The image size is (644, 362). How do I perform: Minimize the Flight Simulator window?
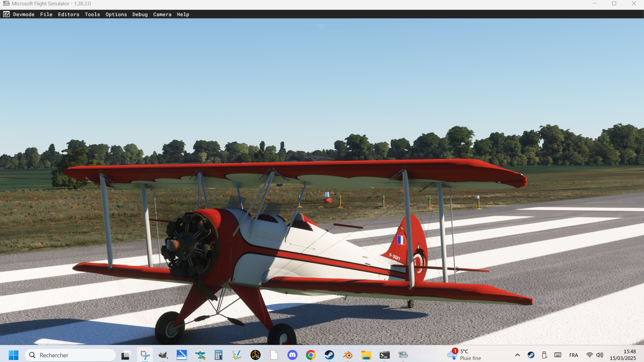[595, 3]
